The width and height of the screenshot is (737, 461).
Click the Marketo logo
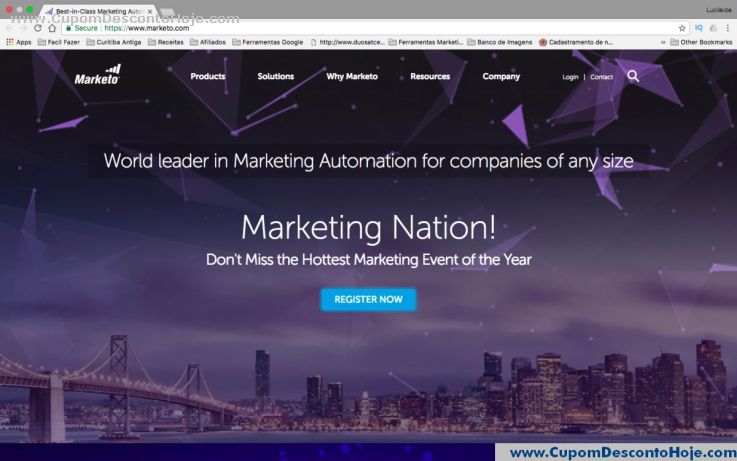97,75
